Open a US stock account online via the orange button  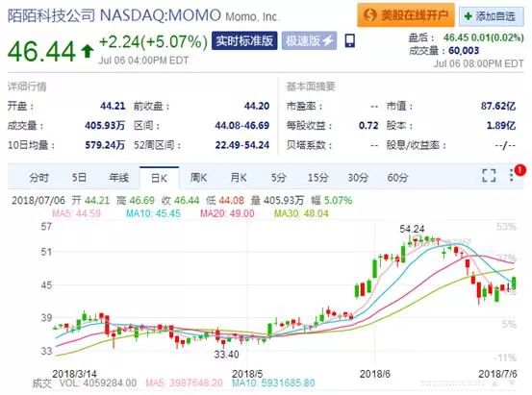pos(405,15)
